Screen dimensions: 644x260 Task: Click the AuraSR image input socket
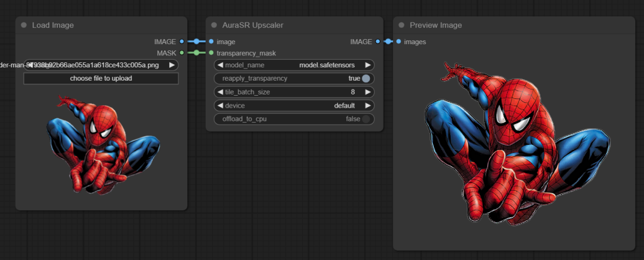coord(211,42)
